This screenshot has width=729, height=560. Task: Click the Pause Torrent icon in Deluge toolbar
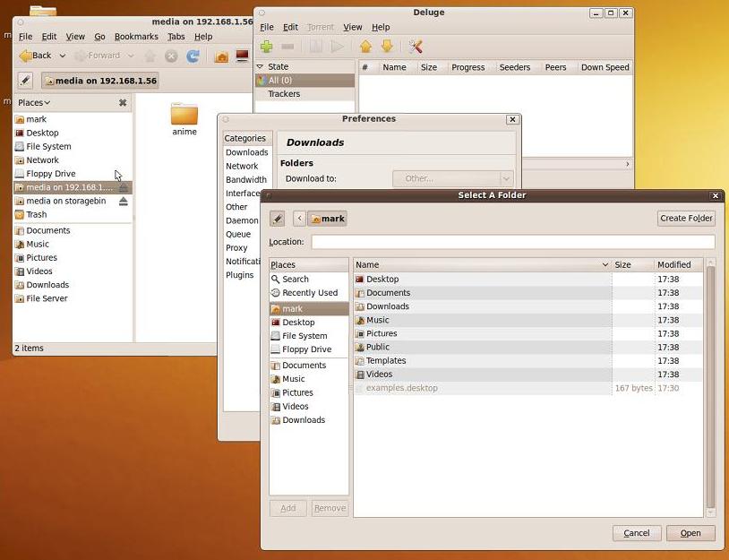tap(316, 47)
